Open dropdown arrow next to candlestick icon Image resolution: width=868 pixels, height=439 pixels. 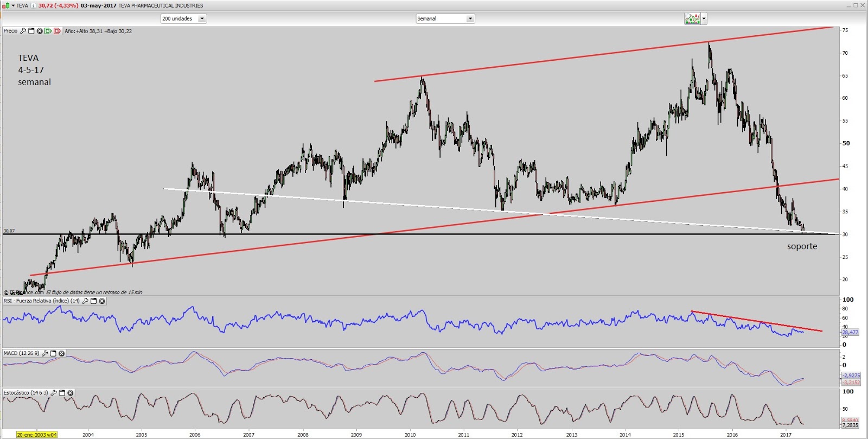[x=13, y=5]
